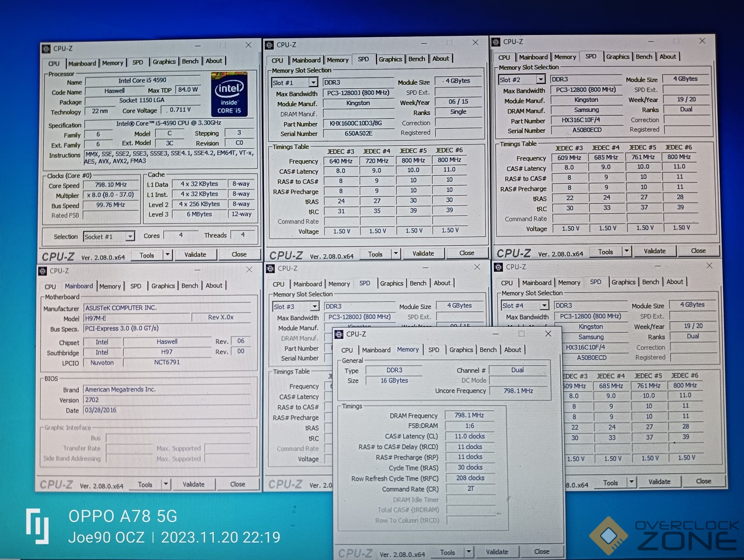Open the Slot #4 memory slot dropdown
The image size is (744, 560).
point(544,306)
